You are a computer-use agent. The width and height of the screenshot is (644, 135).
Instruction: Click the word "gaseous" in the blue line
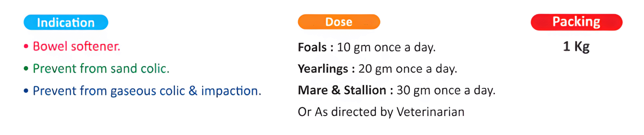click(x=133, y=91)
